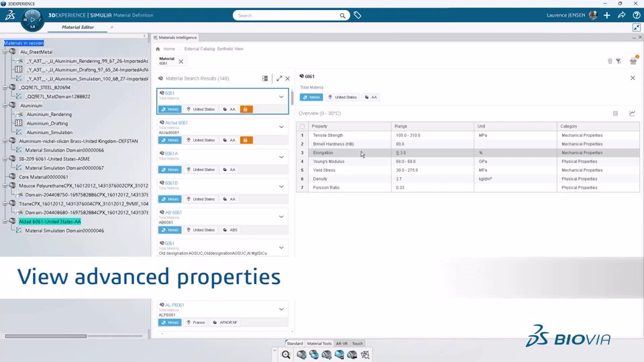Open the 6061A result link
This screenshot has height=362, width=644.
tap(171, 154)
